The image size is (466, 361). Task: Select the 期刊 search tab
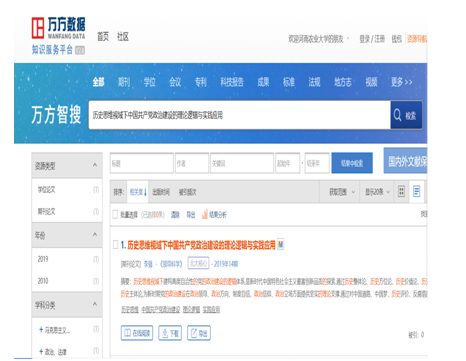[x=124, y=82]
